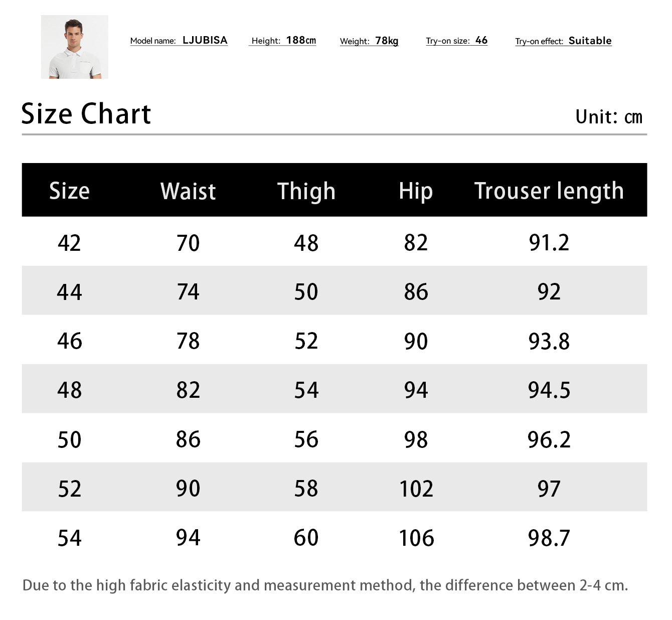Click the thigh value 56
The height and width of the screenshot is (620, 672).
pyautogui.click(x=306, y=439)
